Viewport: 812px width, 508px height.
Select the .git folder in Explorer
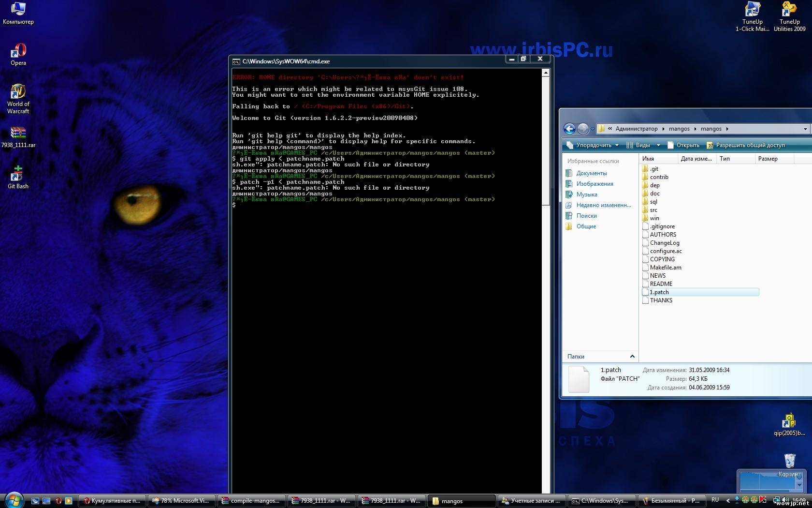[x=651, y=169]
